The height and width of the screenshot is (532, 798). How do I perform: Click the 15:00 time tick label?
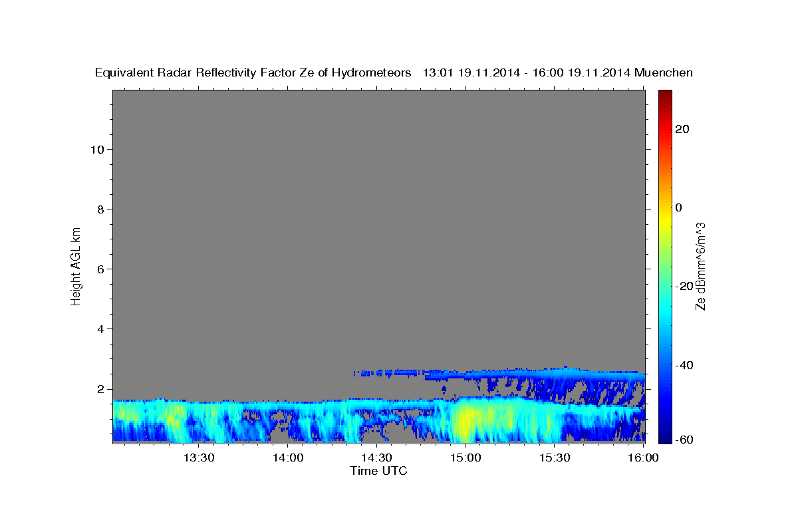pos(465,458)
